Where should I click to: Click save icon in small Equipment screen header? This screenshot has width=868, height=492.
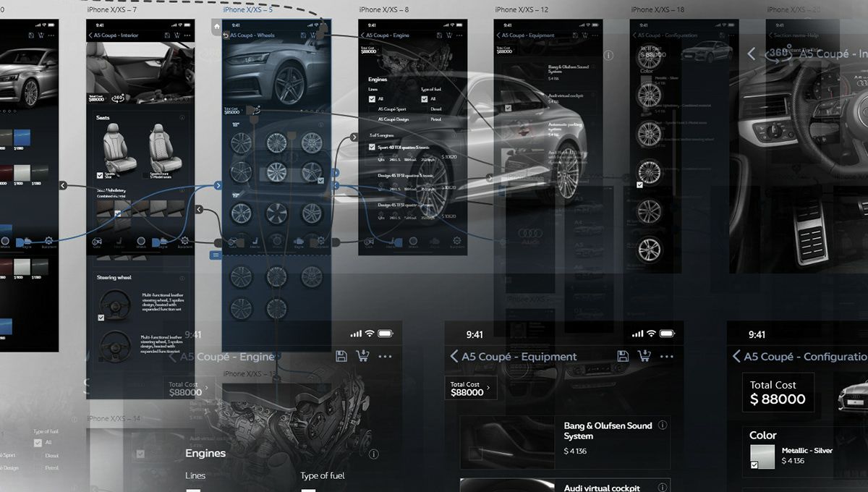(575, 35)
